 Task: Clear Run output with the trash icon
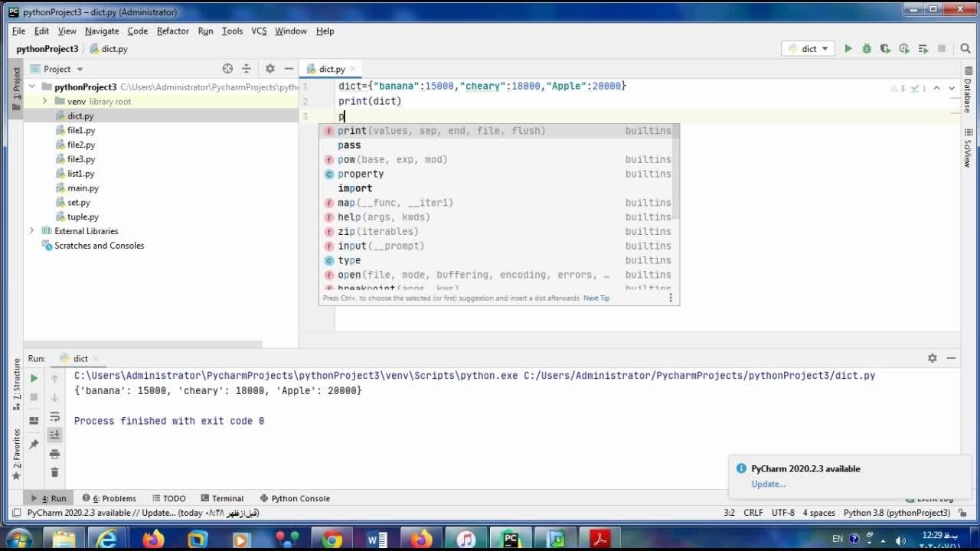point(54,472)
